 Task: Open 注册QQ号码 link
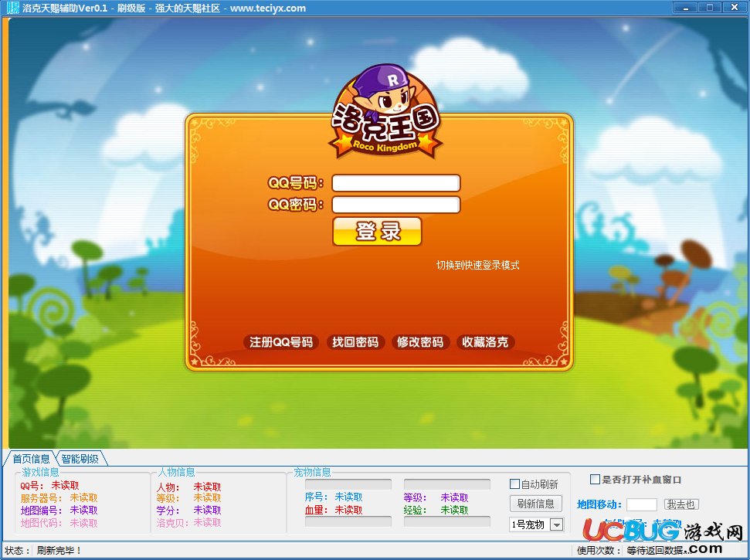pos(281,342)
